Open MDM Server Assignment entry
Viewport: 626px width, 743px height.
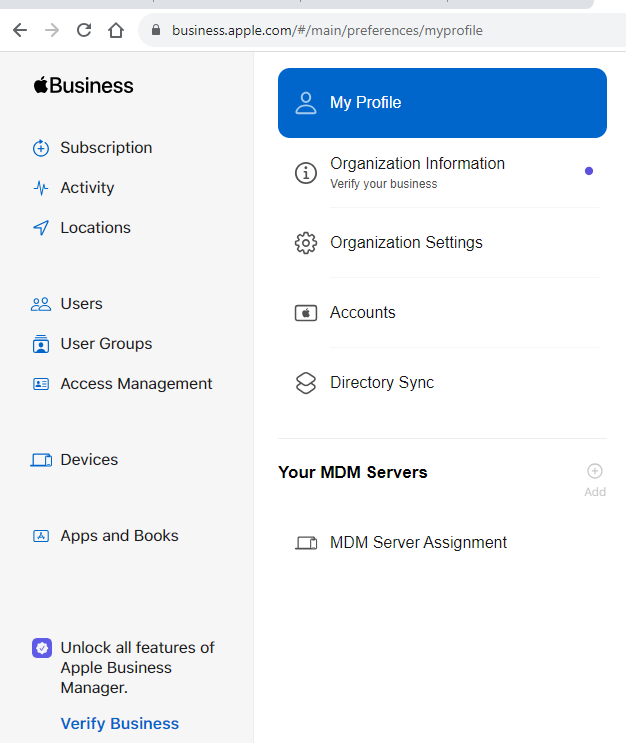[442, 542]
